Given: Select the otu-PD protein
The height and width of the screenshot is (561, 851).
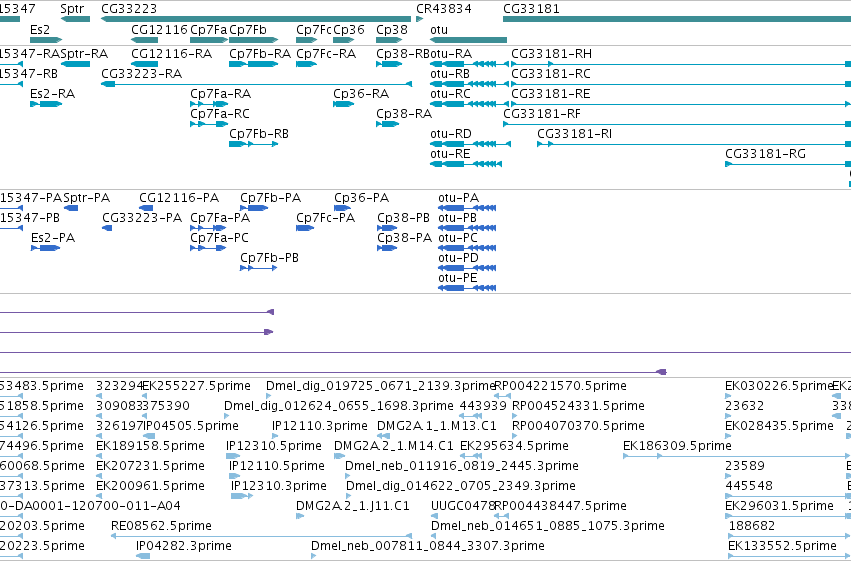Looking at the screenshot, I should (x=459, y=258).
